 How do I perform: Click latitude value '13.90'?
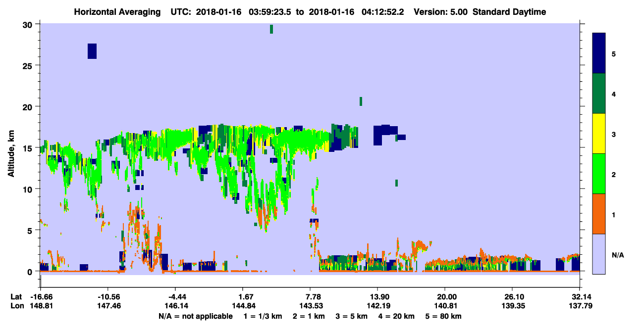[x=378, y=297]
